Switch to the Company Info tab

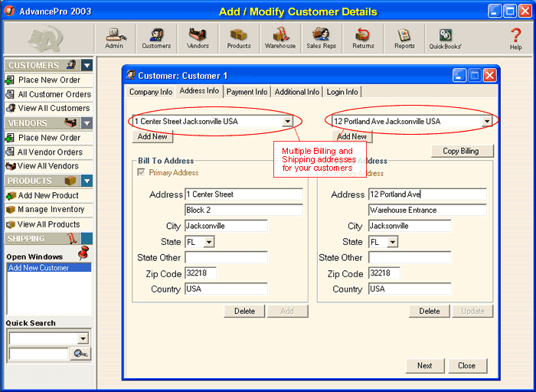(151, 92)
